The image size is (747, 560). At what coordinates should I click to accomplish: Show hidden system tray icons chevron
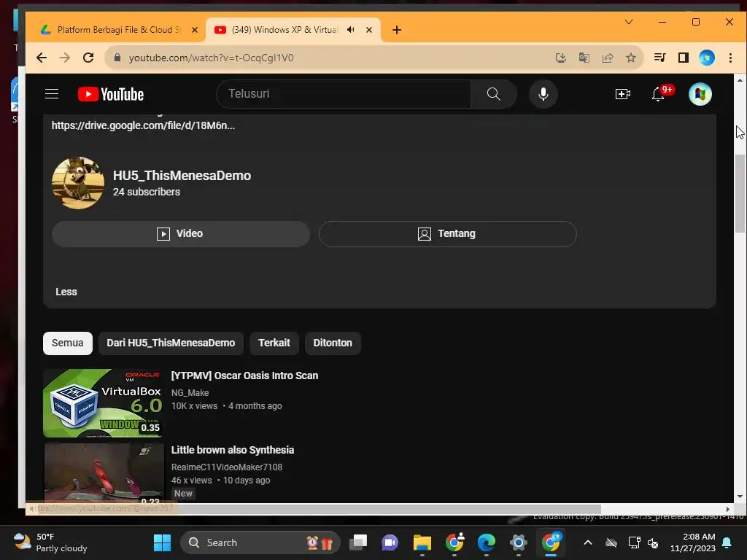(x=588, y=542)
